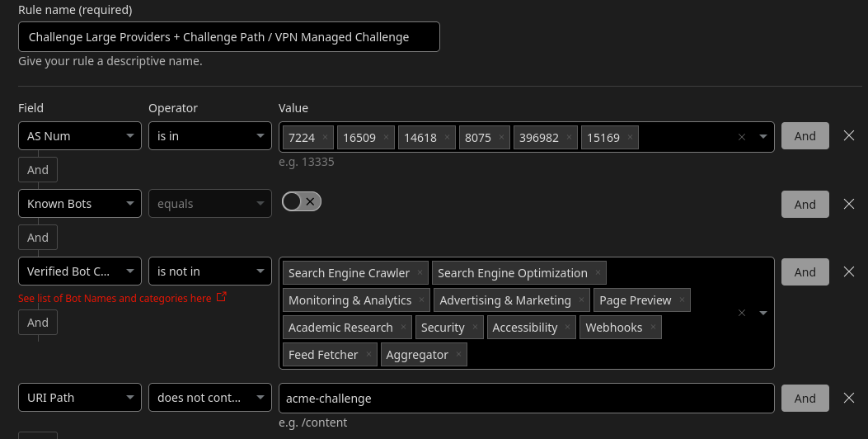Open the 'is in' operator dropdown

pos(210,136)
